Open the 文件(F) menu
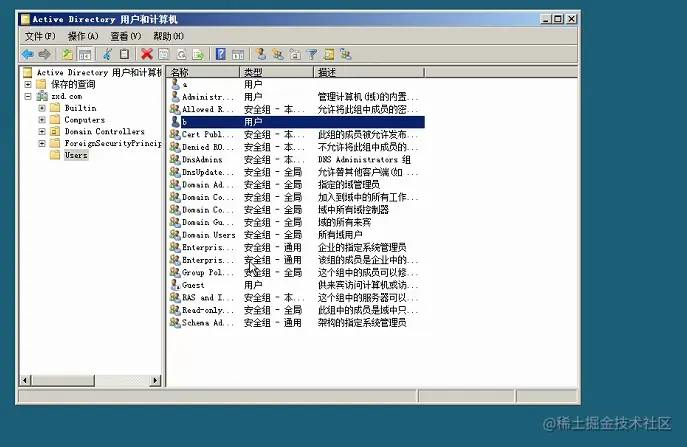Viewport: 687px width, 447px height. point(40,36)
